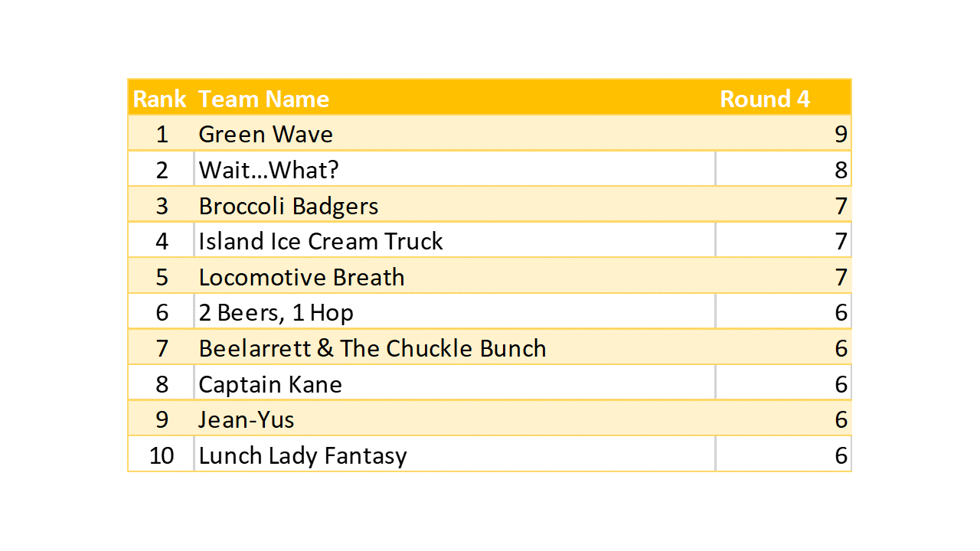Screen dimensions: 980x551
Task: Select the rank 10 number cell
Action: tap(162, 455)
